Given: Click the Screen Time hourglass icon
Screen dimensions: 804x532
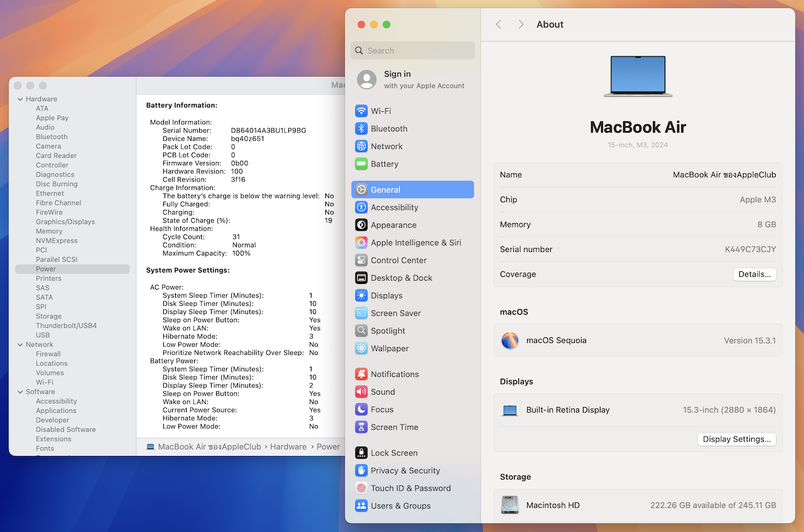Looking at the screenshot, I should [361, 426].
